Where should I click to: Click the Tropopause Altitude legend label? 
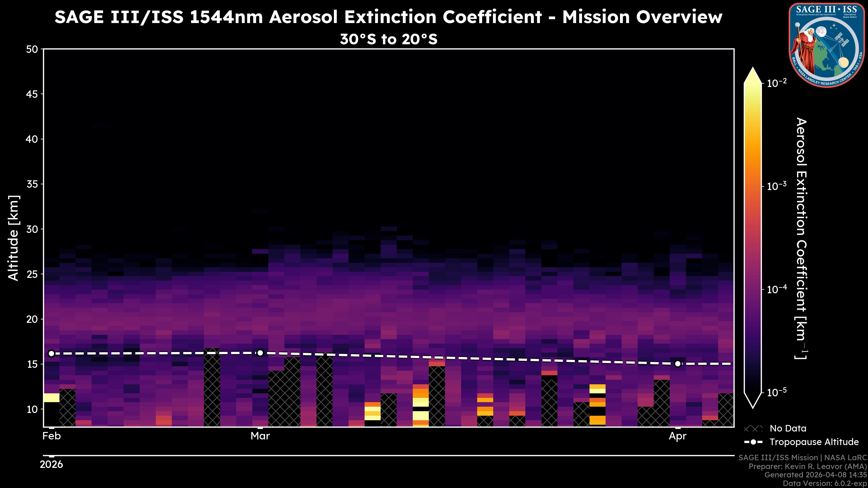tap(814, 442)
